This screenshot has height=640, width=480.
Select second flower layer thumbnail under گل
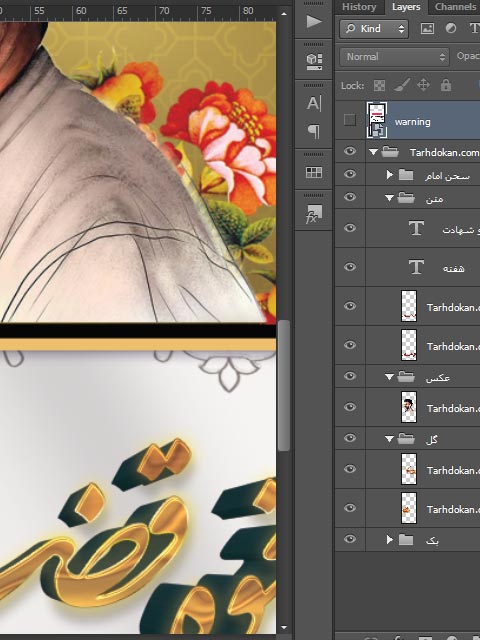(409, 508)
